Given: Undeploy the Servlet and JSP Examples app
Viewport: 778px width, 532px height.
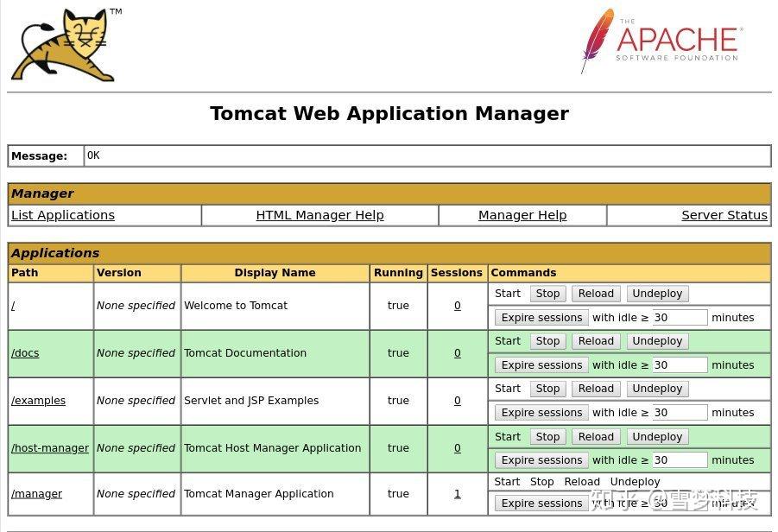Looking at the screenshot, I should tap(657, 388).
